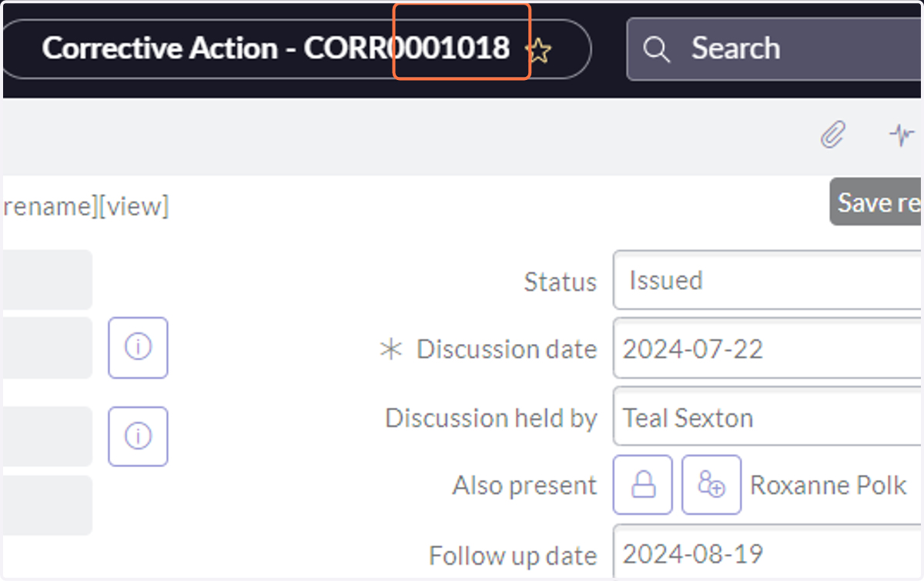Click the Also present label
Viewport: 924px width, 581px height.
524,486
